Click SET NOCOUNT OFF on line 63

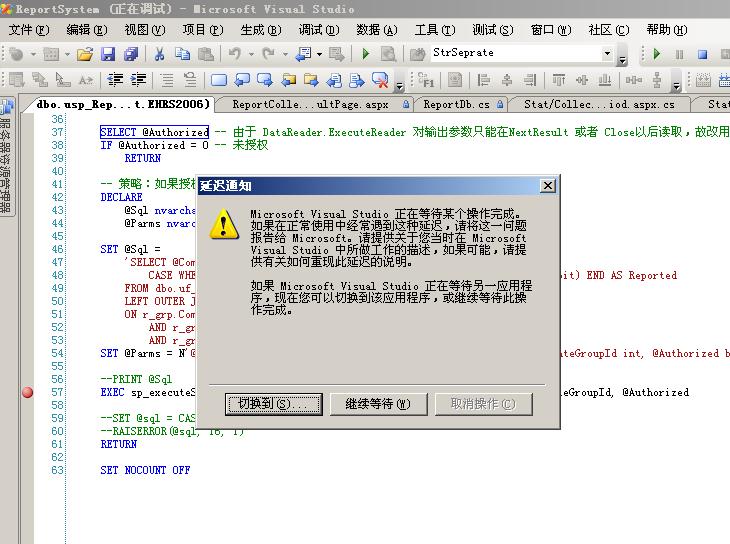coord(145,470)
